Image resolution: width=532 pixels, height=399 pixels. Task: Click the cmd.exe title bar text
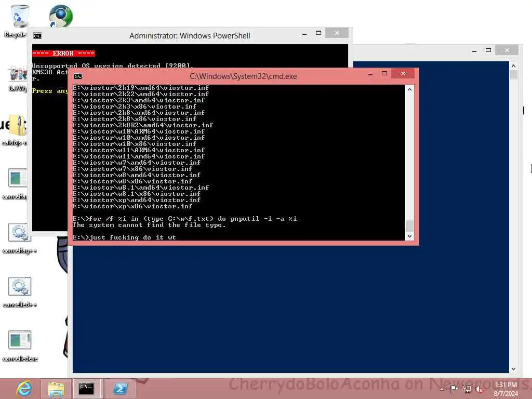(243, 76)
